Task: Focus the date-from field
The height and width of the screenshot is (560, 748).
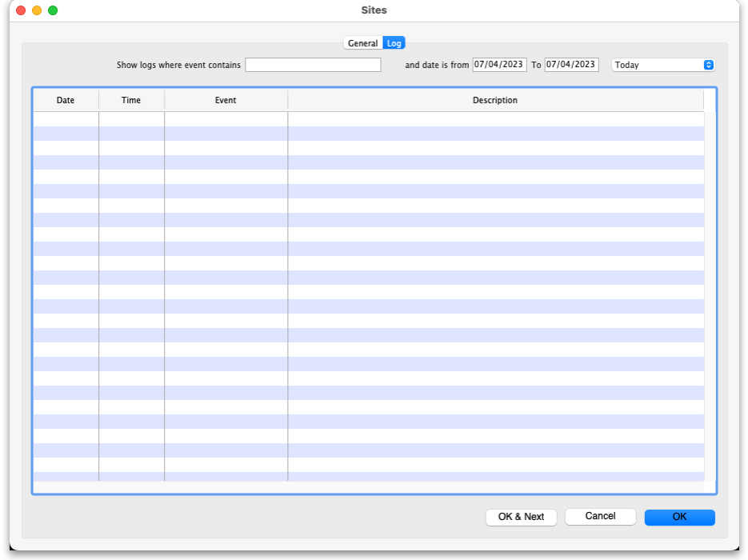Action: pyautogui.click(x=499, y=65)
